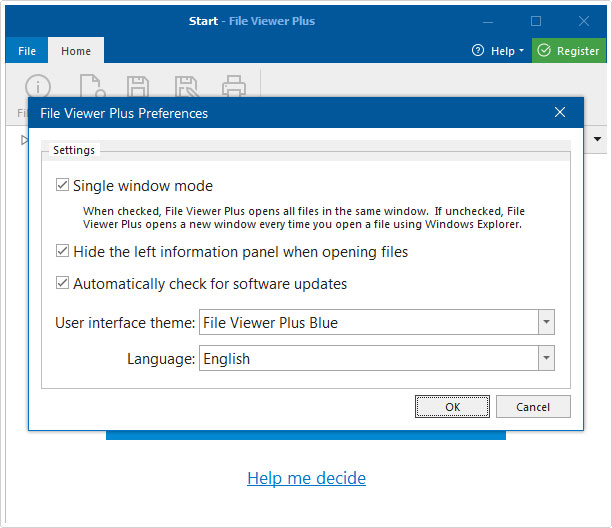The width and height of the screenshot is (612, 528).
Task: Open the Language dropdown arrow
Action: tap(546, 358)
